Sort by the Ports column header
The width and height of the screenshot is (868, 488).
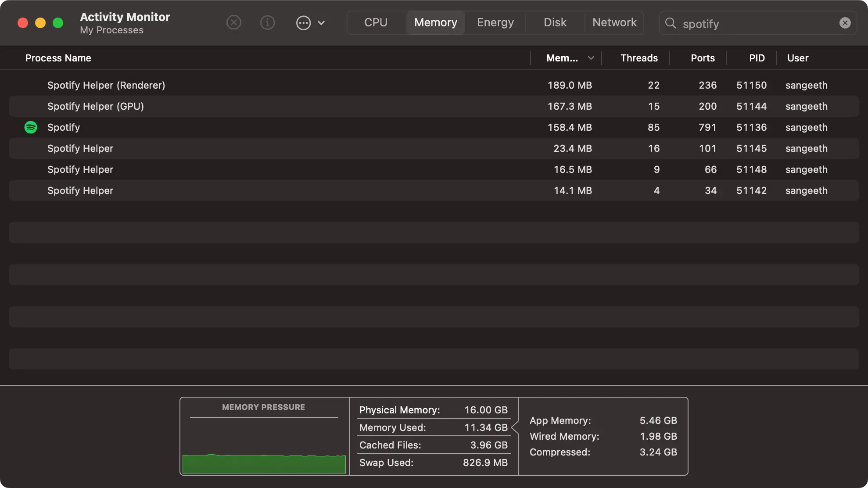[703, 58]
